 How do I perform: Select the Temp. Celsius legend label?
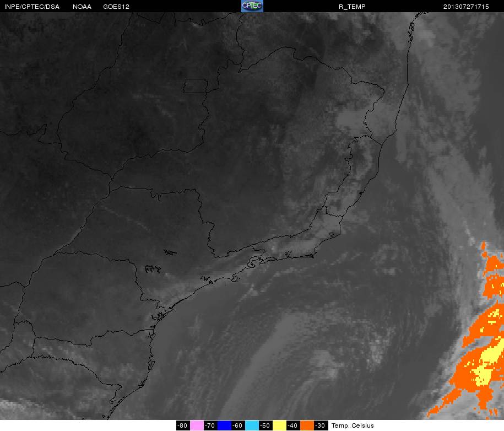click(353, 425)
